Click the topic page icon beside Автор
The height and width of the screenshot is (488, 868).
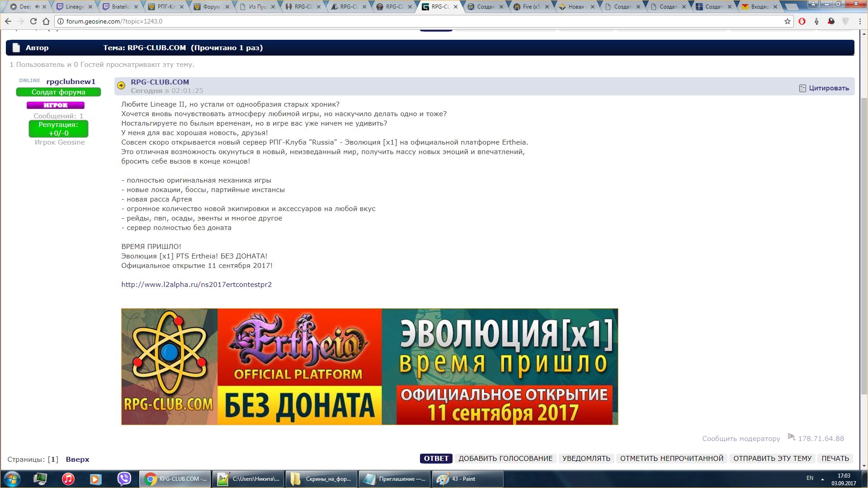point(16,47)
